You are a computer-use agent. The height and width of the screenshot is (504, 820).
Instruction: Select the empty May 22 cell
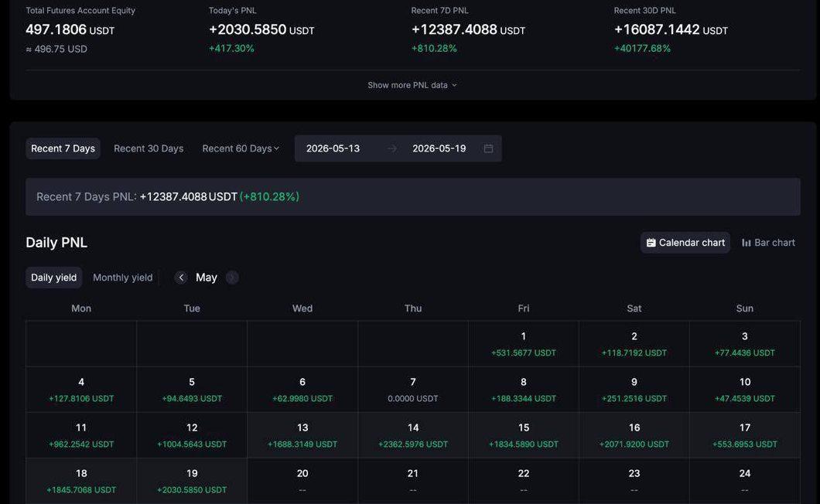524,481
